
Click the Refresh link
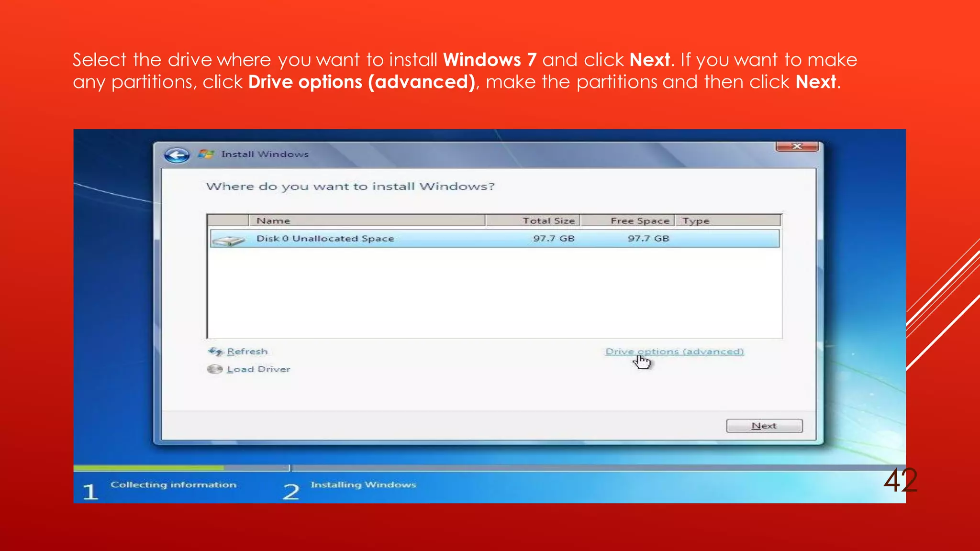point(247,352)
